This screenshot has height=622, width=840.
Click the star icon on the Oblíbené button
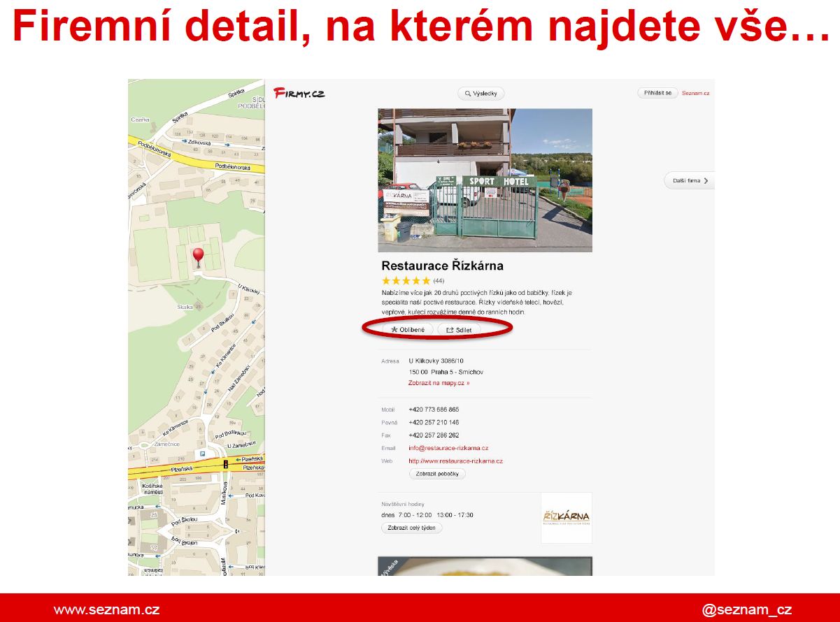pos(394,329)
